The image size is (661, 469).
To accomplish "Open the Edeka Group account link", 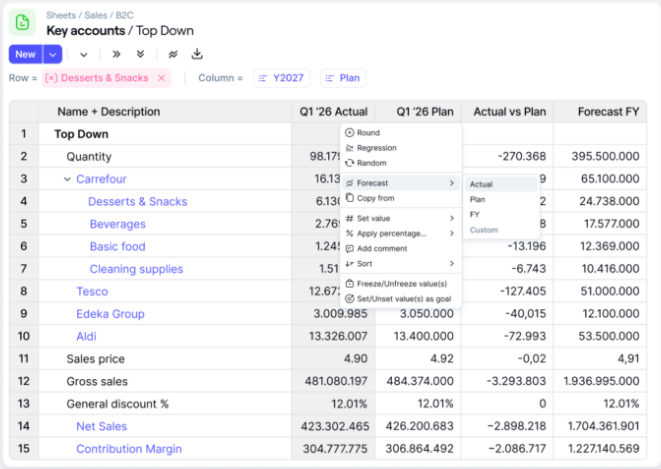I will 110,314.
